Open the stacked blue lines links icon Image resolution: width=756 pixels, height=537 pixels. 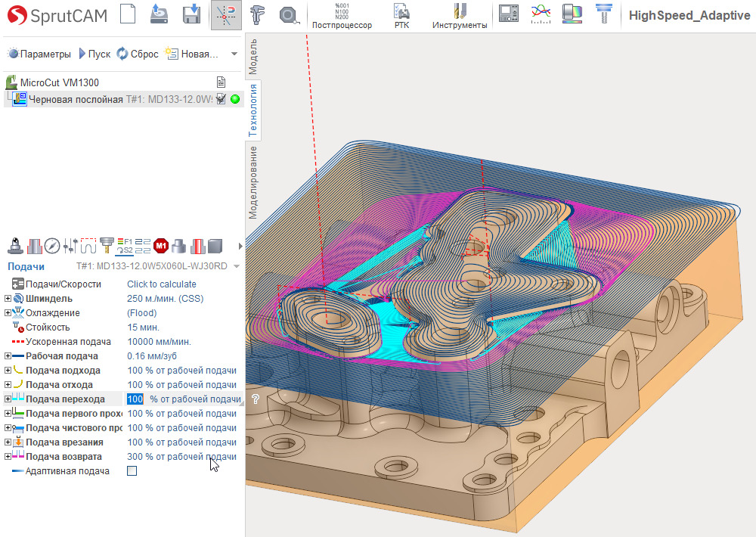pos(143,246)
